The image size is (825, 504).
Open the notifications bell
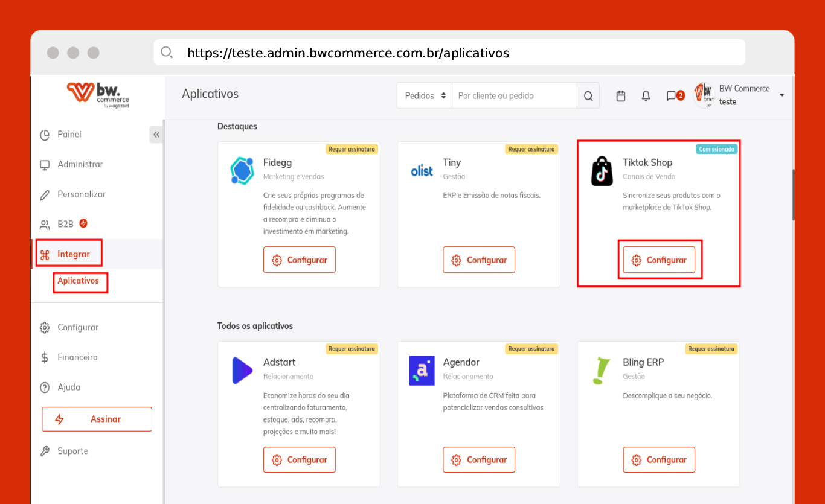[x=646, y=96]
